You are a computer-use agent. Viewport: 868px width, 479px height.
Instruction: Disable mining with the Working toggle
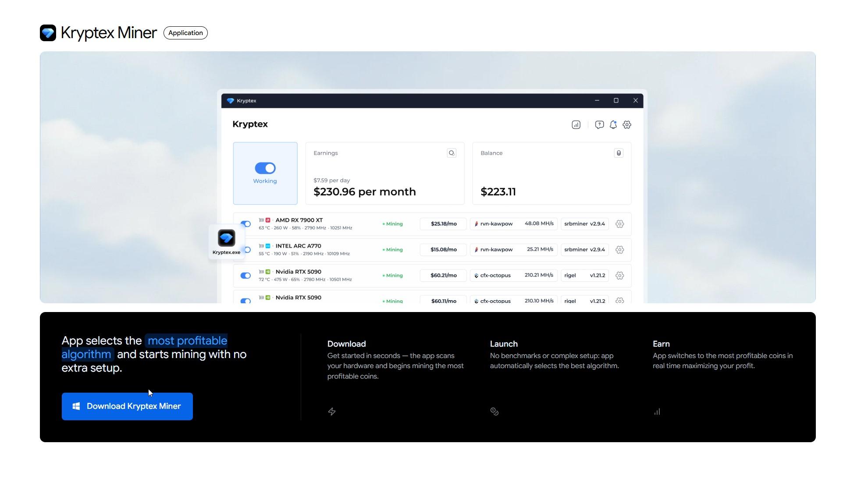(265, 167)
